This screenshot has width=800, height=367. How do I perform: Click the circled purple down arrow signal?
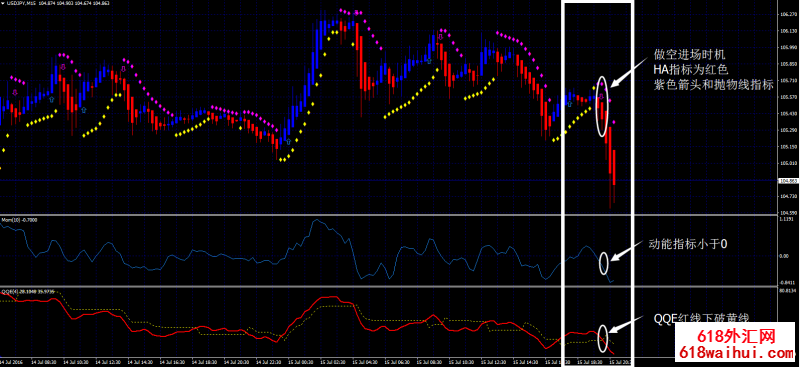pyautogui.click(x=601, y=96)
